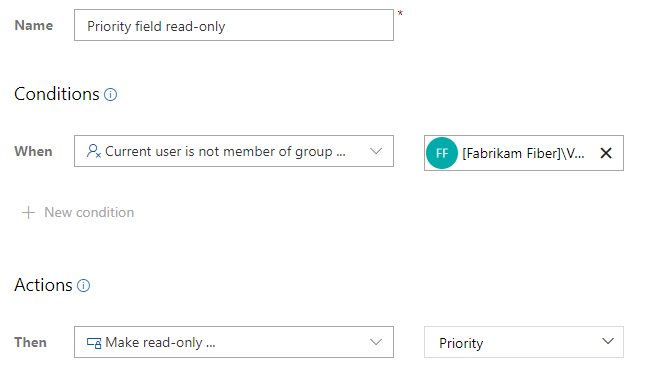Click the Then label
Screen dimensions: 645x380
tap(30, 343)
